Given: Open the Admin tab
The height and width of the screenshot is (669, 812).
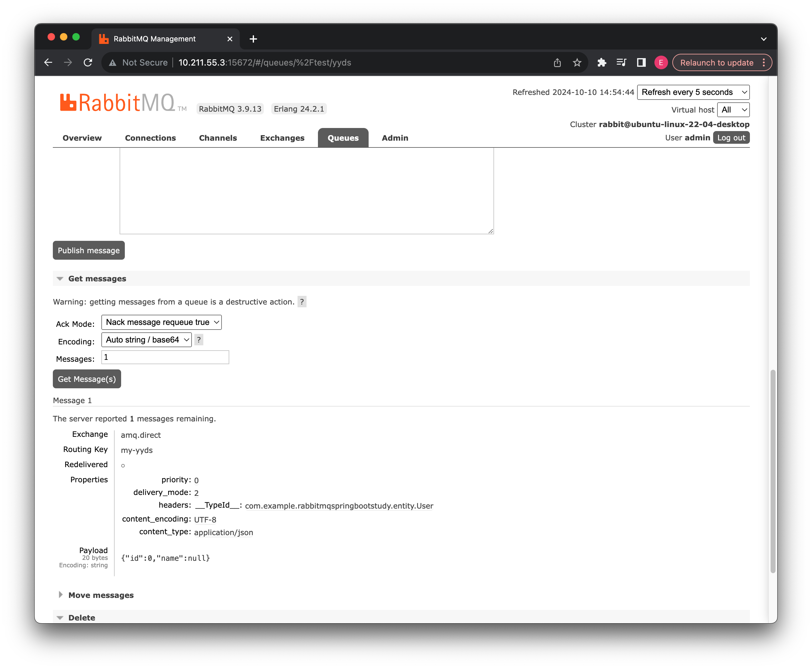Looking at the screenshot, I should [395, 138].
